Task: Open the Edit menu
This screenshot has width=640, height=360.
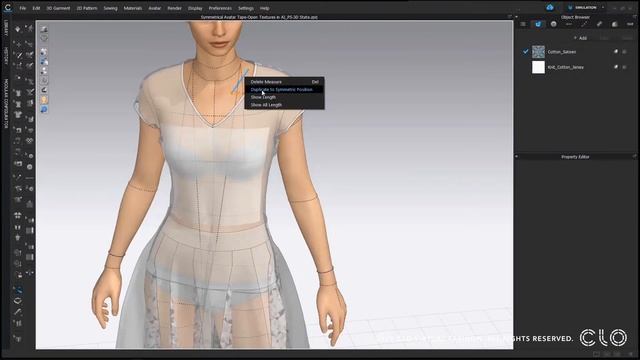Action: tap(36, 8)
